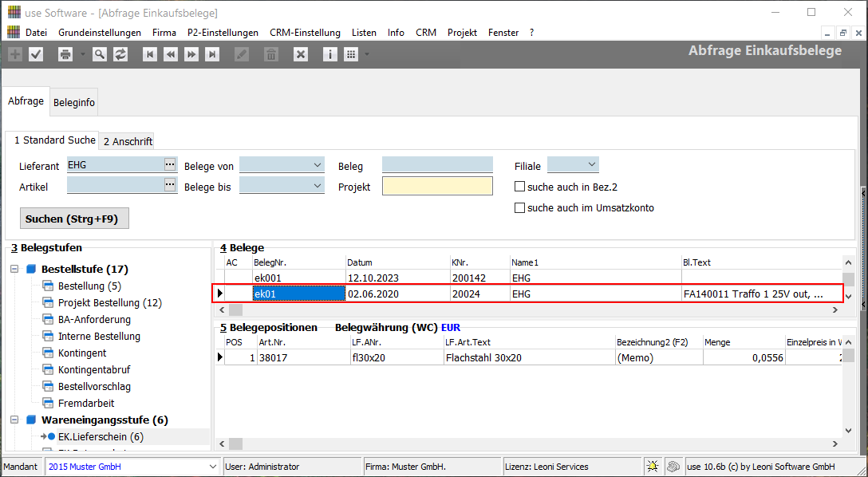Jump to first record toolbar icon
The image size is (868, 477).
(x=149, y=54)
